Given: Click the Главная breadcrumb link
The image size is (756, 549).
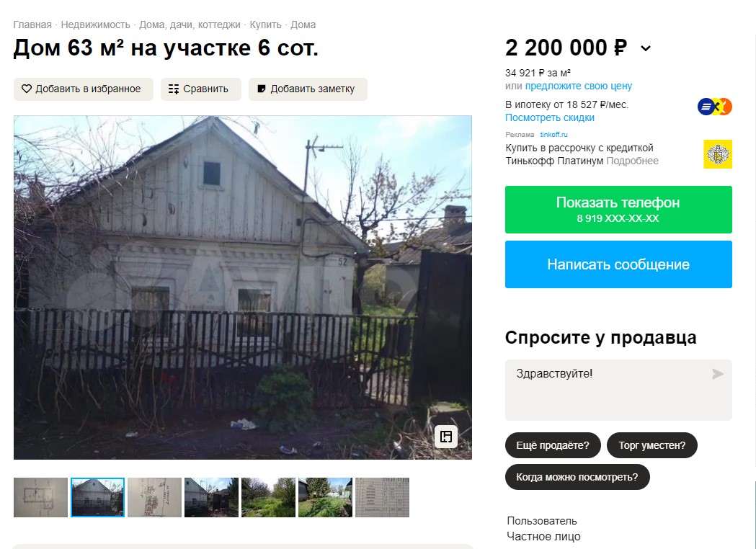Looking at the screenshot, I should point(32,24).
